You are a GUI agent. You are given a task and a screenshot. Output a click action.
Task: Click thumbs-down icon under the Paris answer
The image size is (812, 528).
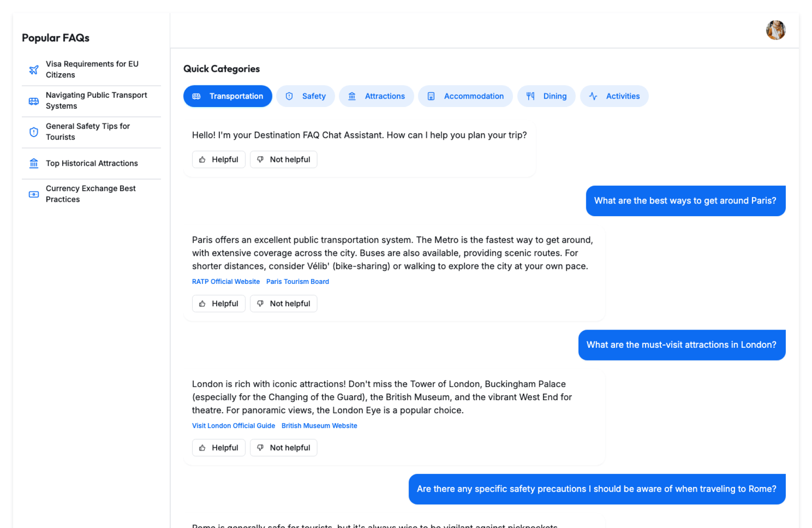(x=261, y=303)
